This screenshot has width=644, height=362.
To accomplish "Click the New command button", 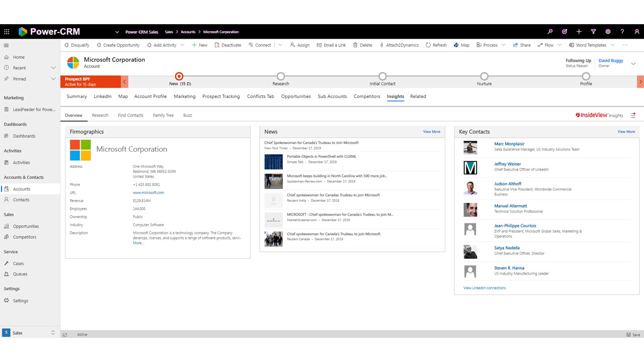I will (199, 45).
